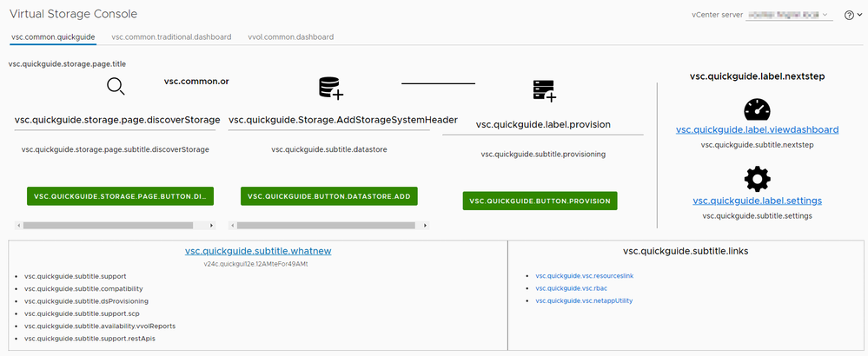The image size is (868, 356).
Task: Click the vsc.quickguide.subtitle.datastore text
Action: click(x=328, y=149)
